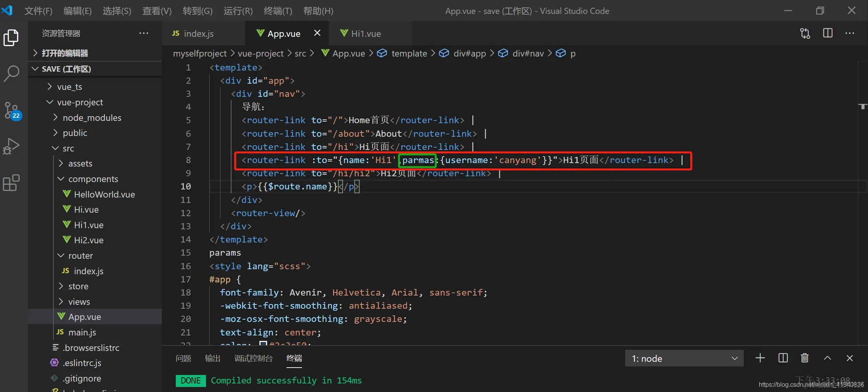Open .browserslistrc file in explorer
The height and width of the screenshot is (392, 868).
point(91,348)
